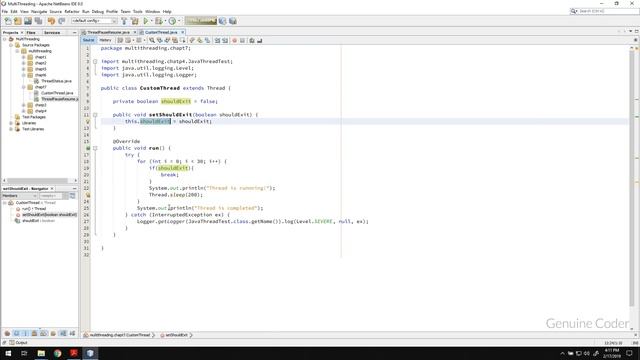
Task: Open the Tools menu
Action: point(138,11)
